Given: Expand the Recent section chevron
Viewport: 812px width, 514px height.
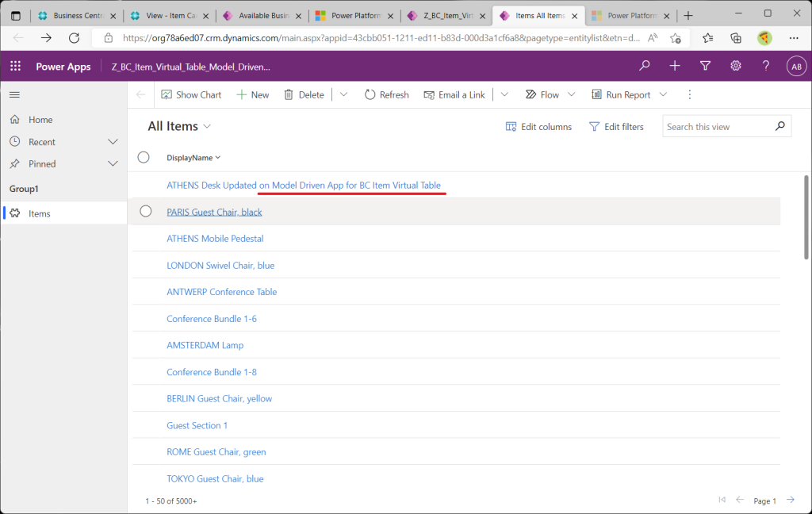Looking at the screenshot, I should (x=113, y=142).
